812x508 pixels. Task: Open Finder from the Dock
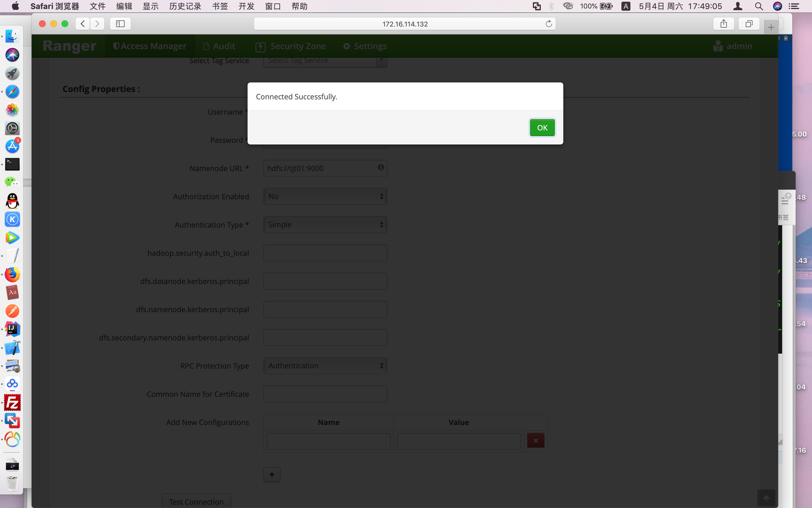click(x=12, y=36)
